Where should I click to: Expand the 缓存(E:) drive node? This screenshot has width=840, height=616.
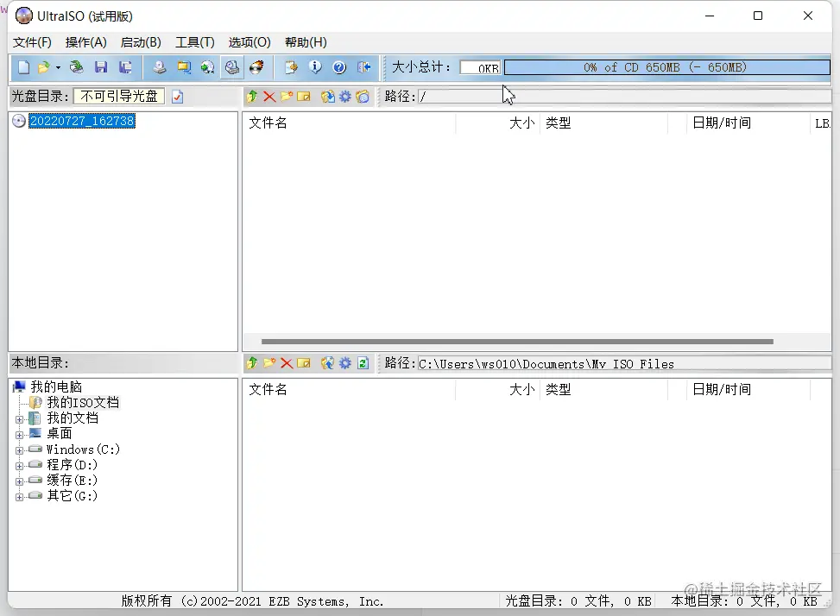tap(19, 481)
